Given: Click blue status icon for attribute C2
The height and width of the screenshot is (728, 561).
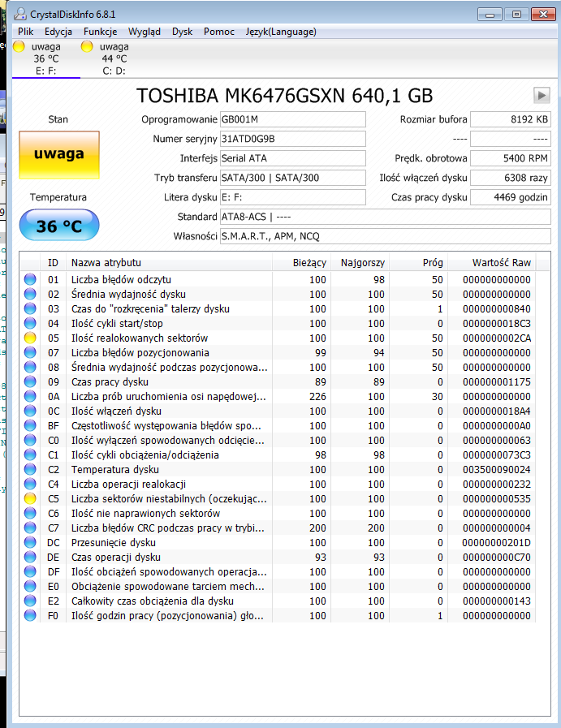Looking at the screenshot, I should click(30, 469).
